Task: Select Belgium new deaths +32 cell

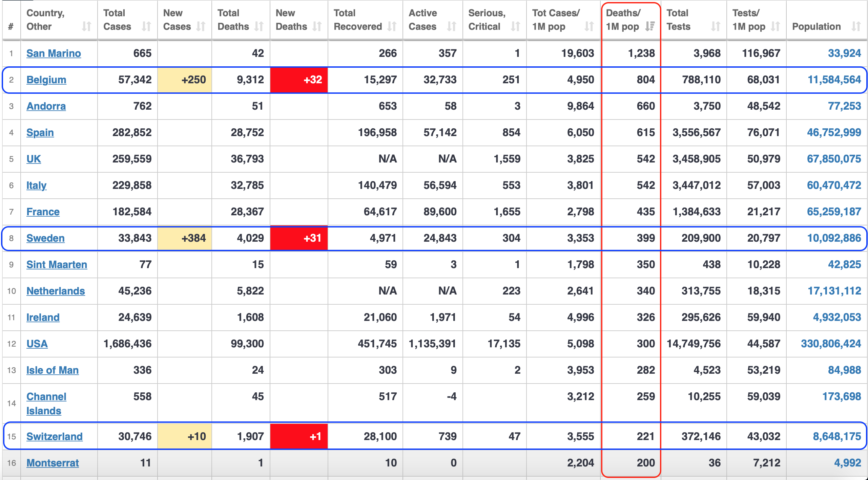Action: pos(299,80)
